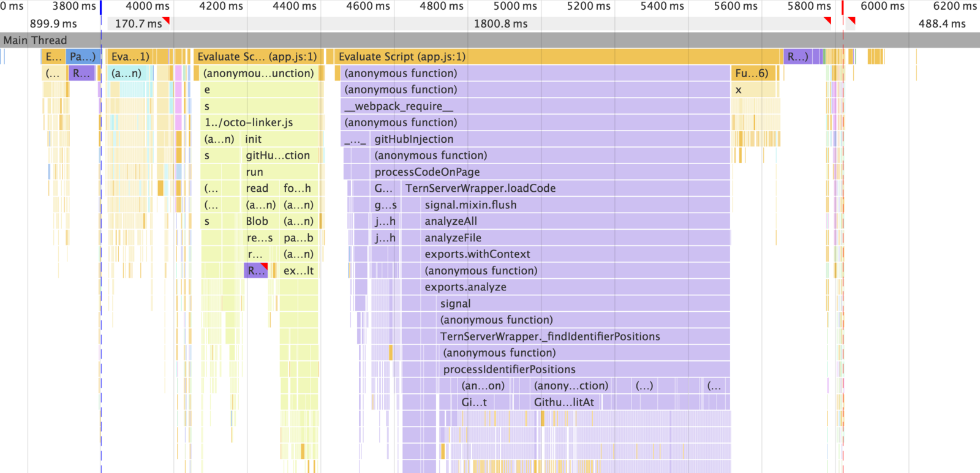Select the analyzeFile call frame
The image size is (980, 473).
(x=575, y=238)
